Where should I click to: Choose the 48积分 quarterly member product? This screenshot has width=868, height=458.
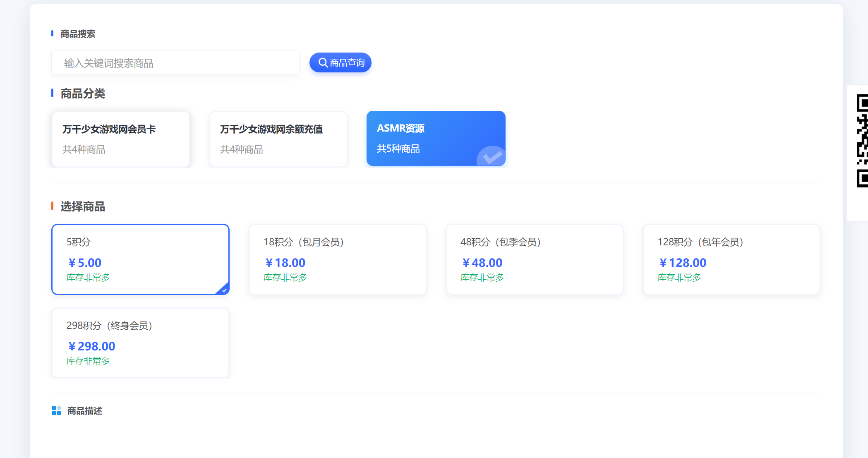534,259
